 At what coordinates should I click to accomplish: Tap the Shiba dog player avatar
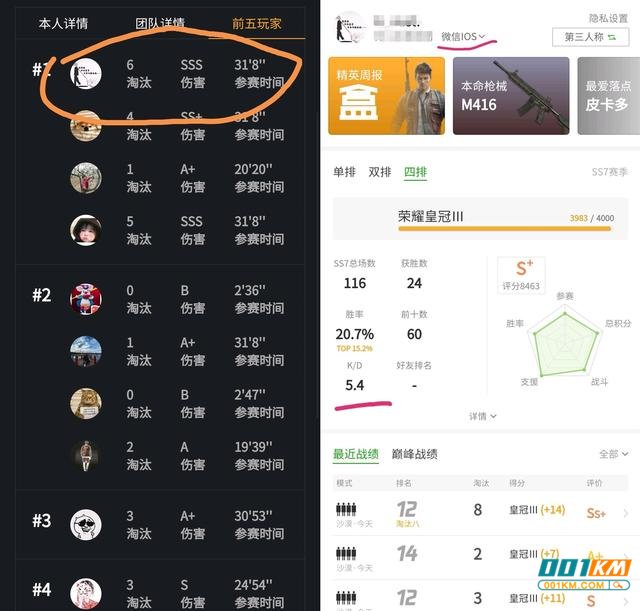point(86,126)
